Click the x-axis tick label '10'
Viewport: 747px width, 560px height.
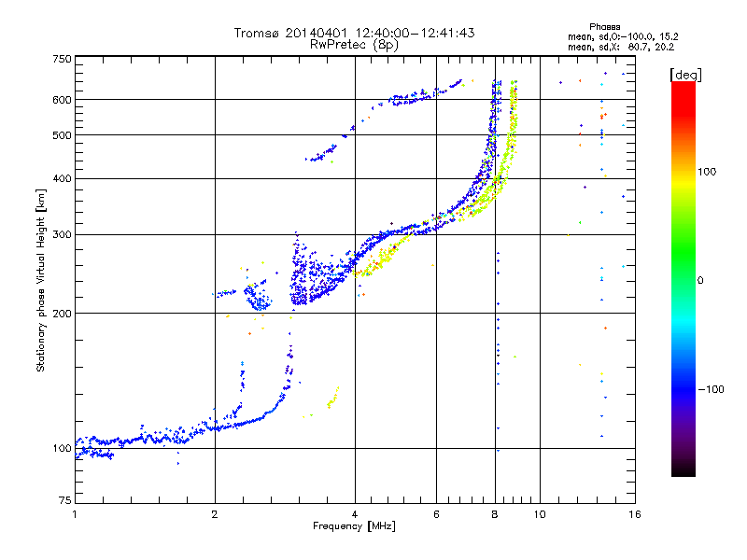click(540, 514)
